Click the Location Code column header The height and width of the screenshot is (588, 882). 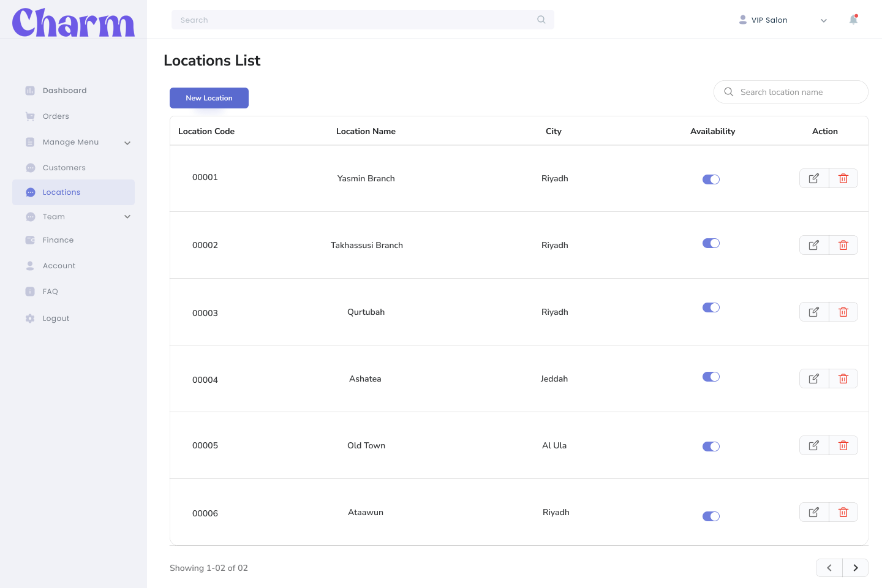pyautogui.click(x=206, y=131)
